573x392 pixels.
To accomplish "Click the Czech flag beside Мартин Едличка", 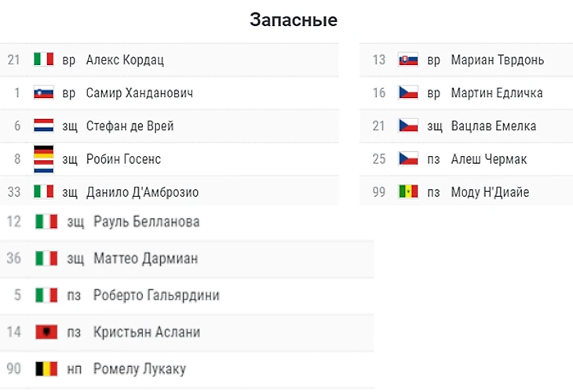I will tap(407, 93).
